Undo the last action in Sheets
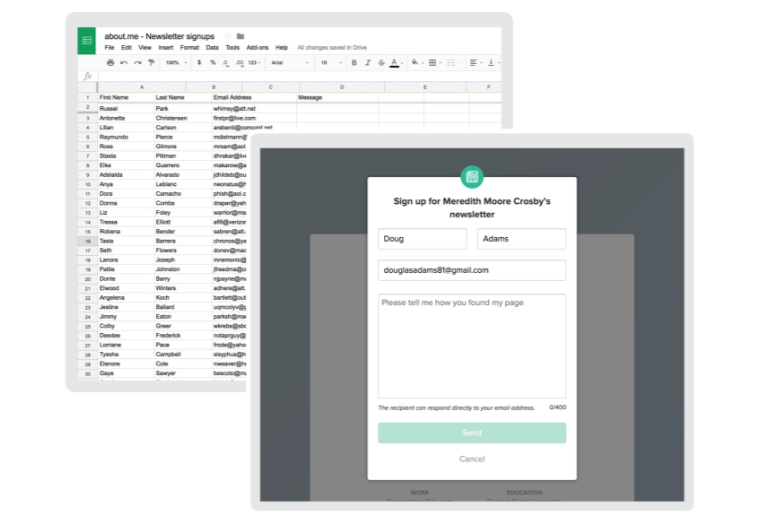The height and width of the screenshot is (514, 760). 124,63
